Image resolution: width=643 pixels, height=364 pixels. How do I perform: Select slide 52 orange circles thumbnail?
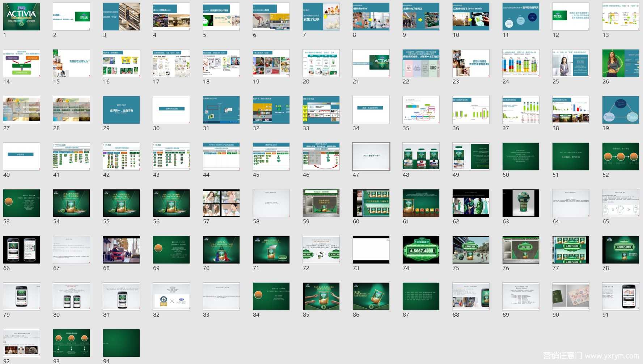(x=621, y=157)
